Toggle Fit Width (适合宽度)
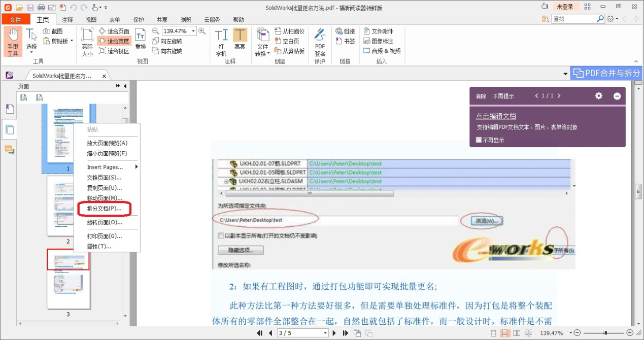This screenshot has width=644, height=340. pyautogui.click(x=114, y=41)
